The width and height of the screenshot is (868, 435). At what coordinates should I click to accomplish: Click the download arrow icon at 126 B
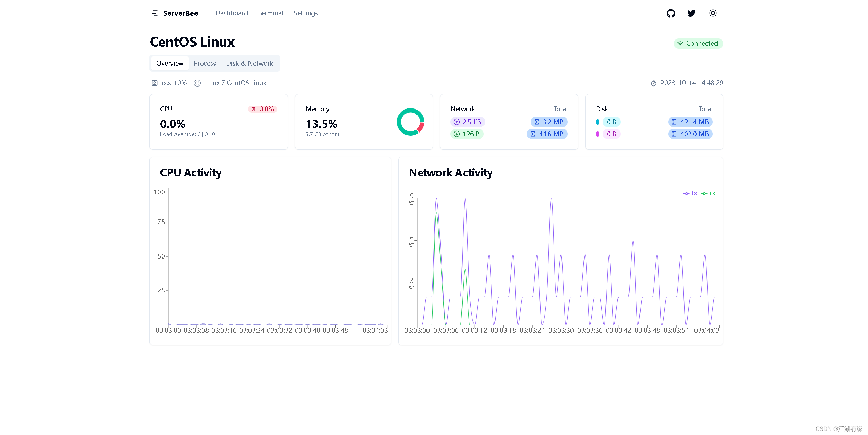click(x=457, y=134)
